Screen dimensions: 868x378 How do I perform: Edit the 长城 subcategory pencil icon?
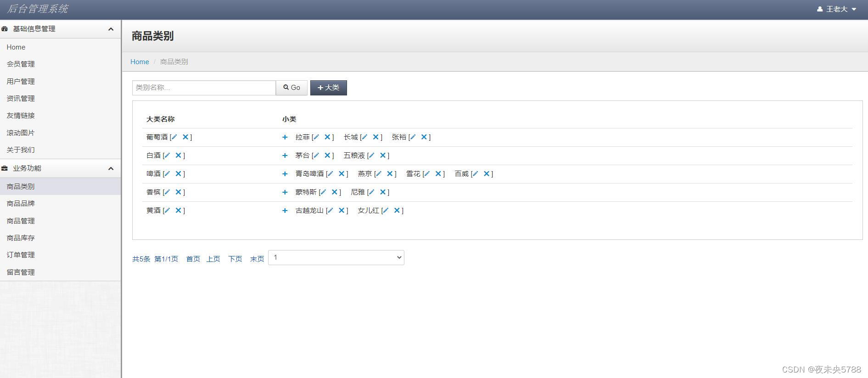(364, 137)
